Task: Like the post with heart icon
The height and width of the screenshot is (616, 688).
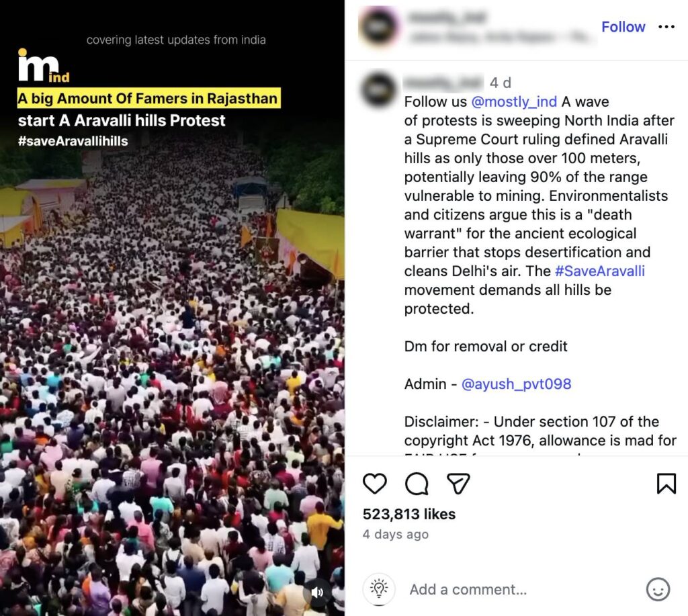Action: 375,484
